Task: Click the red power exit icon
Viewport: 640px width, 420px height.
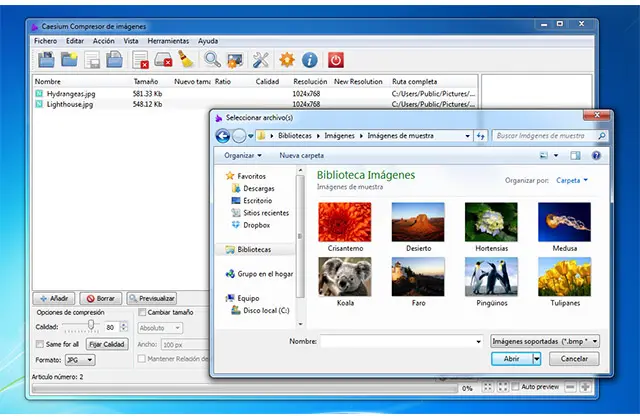Action: click(x=335, y=60)
